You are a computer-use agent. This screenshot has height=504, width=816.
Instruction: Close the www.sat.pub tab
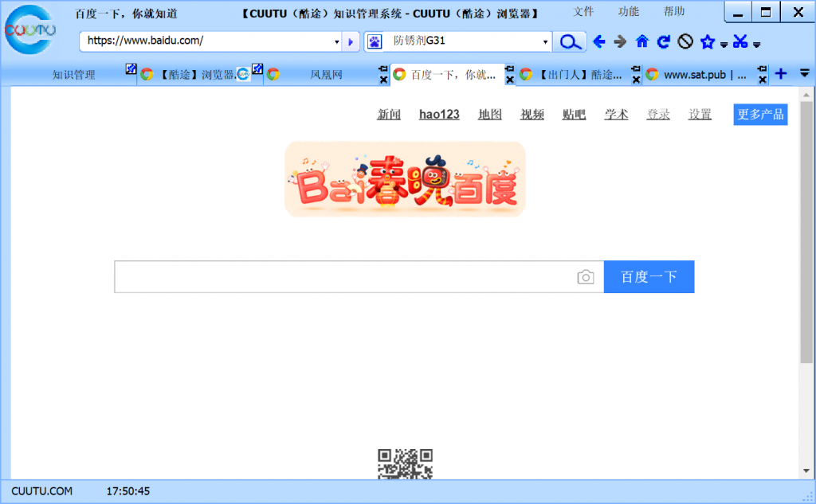pos(763,80)
